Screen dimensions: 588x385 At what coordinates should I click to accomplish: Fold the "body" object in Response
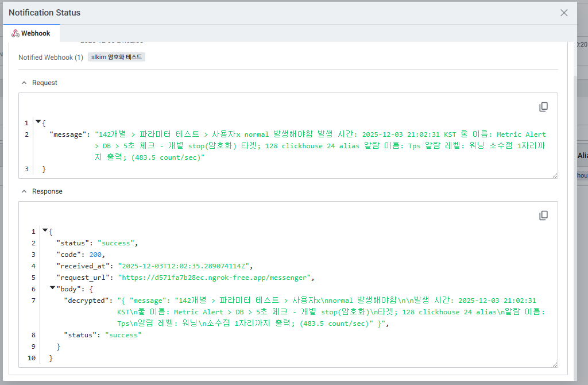[x=53, y=288]
